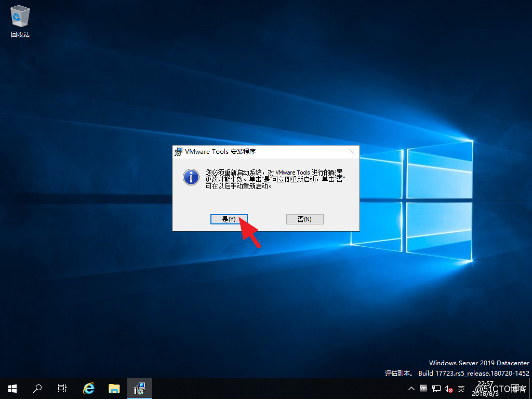Click the VMware Tools dialog title icon
This screenshot has height=399, width=532.
(x=179, y=152)
